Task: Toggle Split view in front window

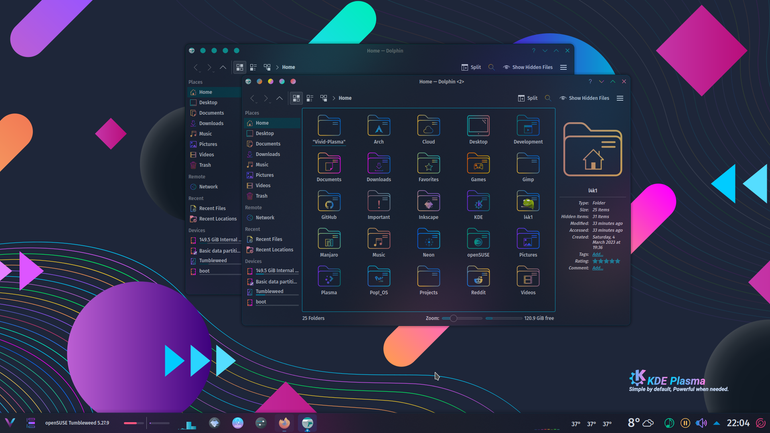Action: pos(527,98)
